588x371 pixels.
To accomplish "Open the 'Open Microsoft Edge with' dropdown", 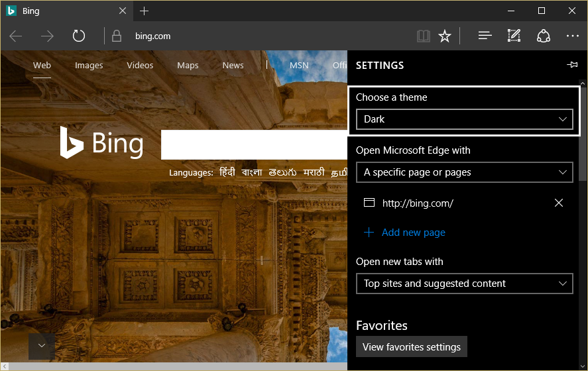I will (x=465, y=172).
